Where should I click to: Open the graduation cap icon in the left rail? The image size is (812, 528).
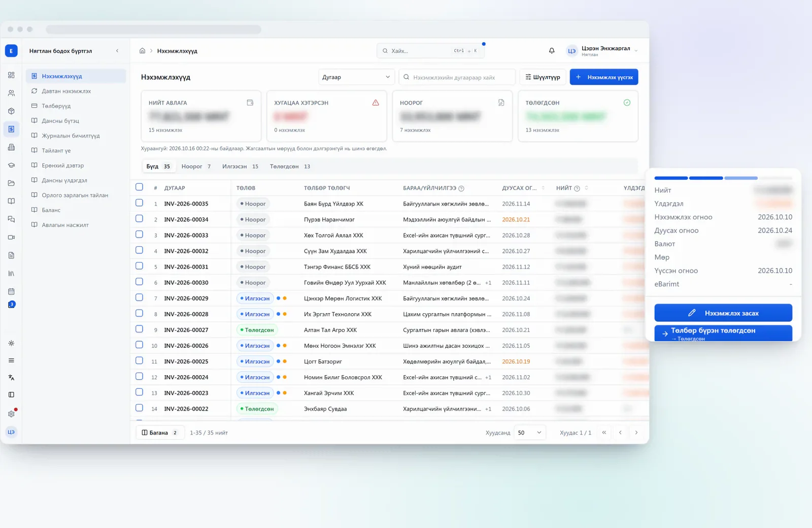(11, 166)
